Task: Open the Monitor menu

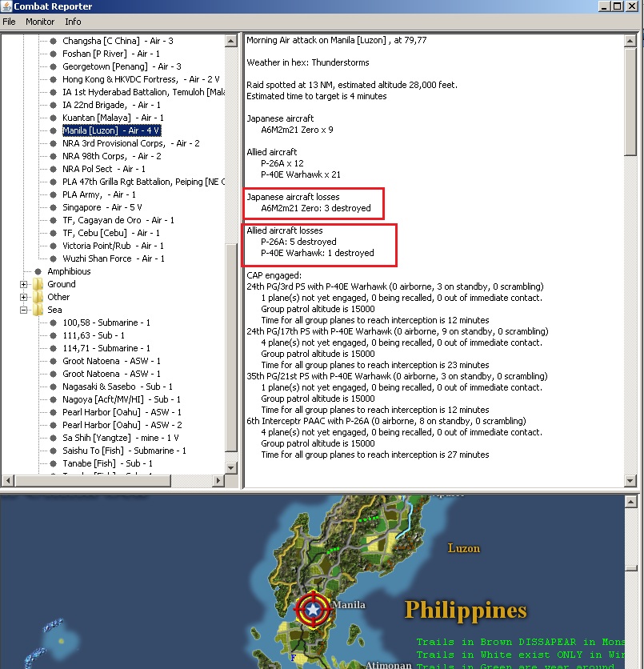Action: tap(40, 22)
